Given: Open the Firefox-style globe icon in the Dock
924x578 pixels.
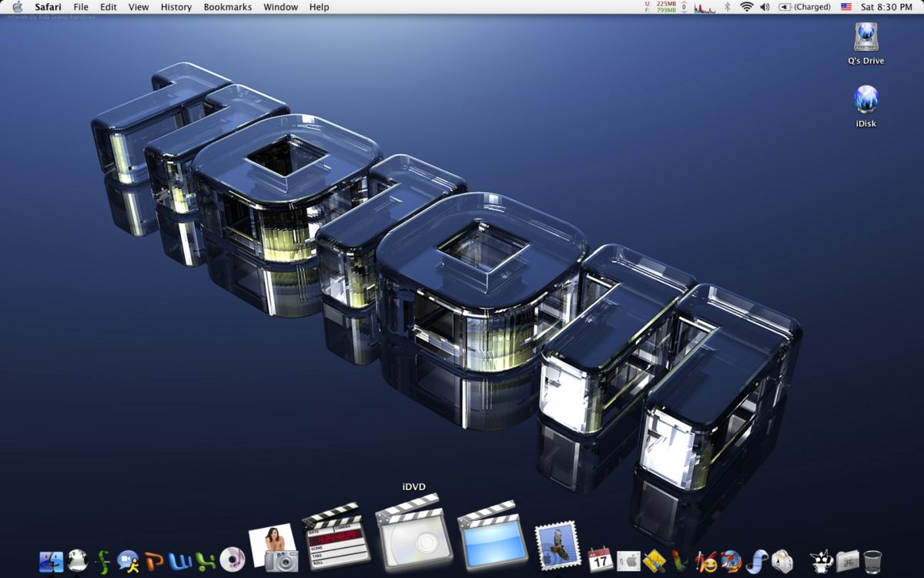Looking at the screenshot, I should pyautogui.click(x=731, y=561).
